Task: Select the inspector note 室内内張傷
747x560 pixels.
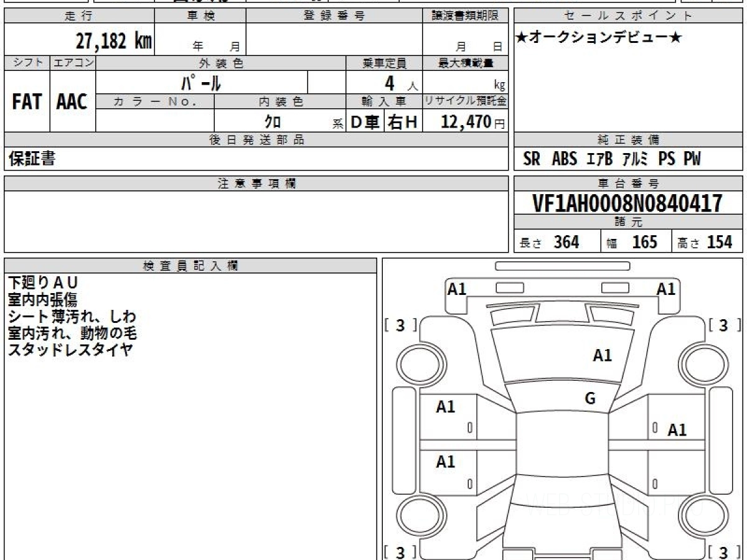Action: pyautogui.click(x=42, y=300)
